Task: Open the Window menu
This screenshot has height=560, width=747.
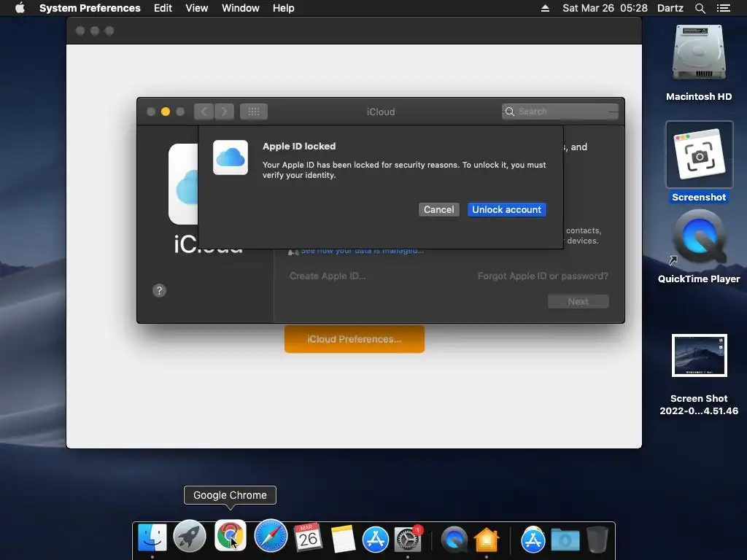Action: 241,8
